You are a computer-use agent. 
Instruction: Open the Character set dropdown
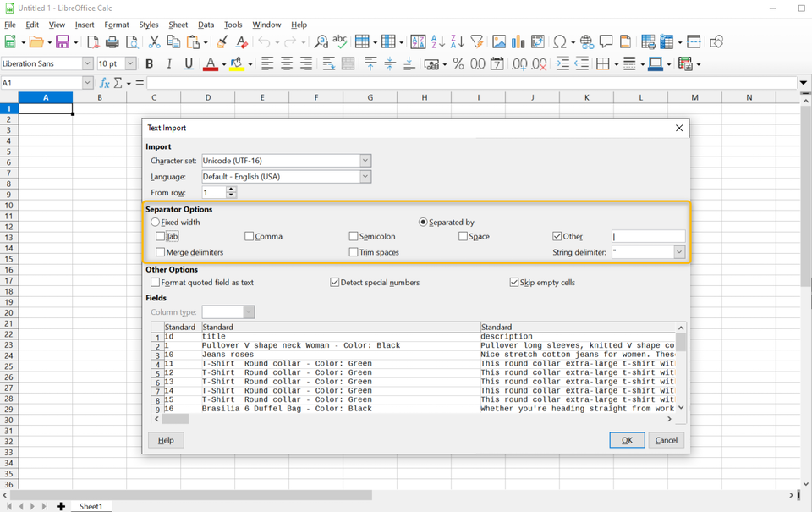click(x=365, y=161)
